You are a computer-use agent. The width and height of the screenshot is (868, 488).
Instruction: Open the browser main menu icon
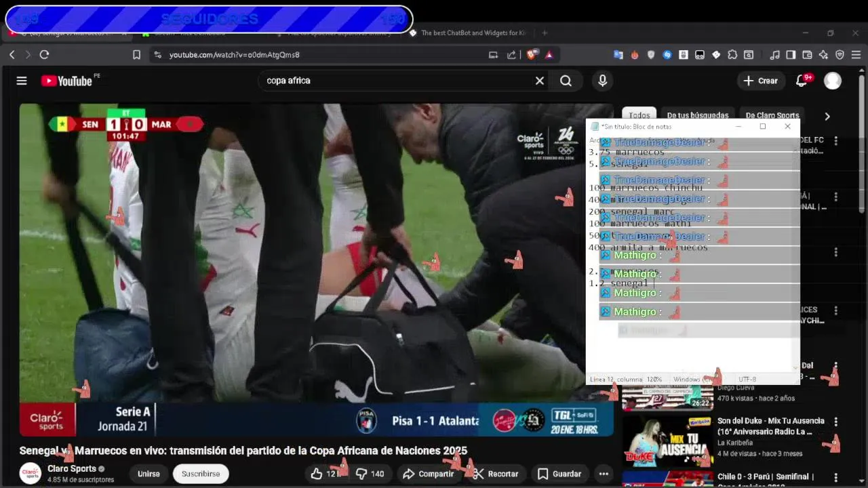tap(856, 55)
